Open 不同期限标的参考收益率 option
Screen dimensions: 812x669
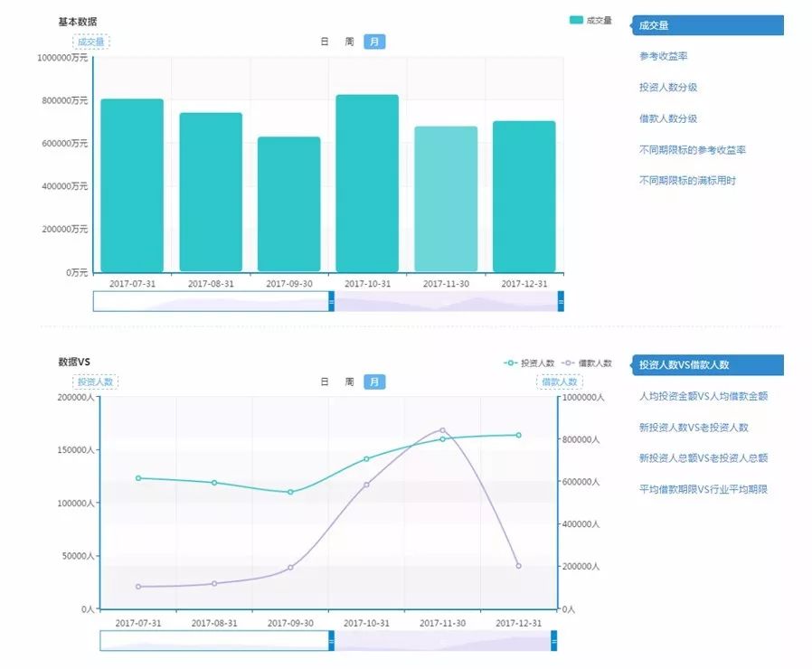point(693,150)
